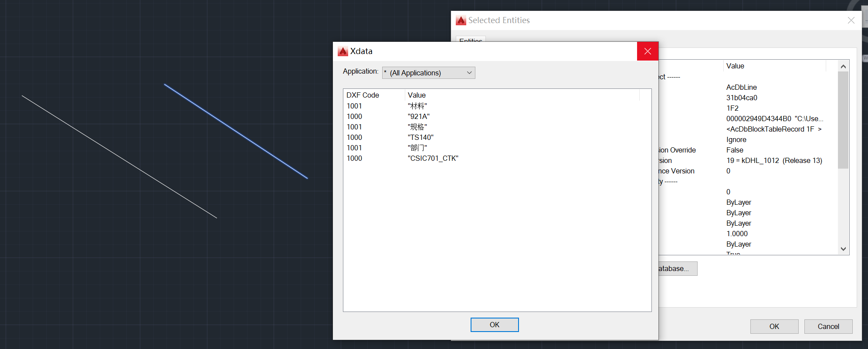Close the Xdata dialog
This screenshot has width=868, height=349.
point(648,51)
